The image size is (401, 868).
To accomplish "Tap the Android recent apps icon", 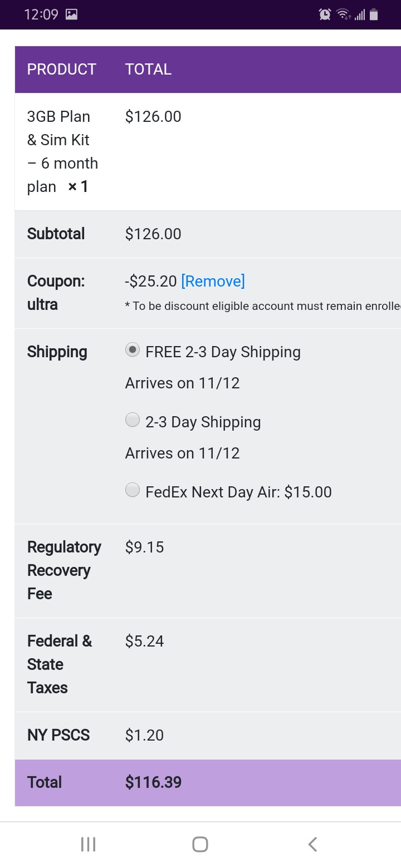I will pyautogui.click(x=88, y=844).
